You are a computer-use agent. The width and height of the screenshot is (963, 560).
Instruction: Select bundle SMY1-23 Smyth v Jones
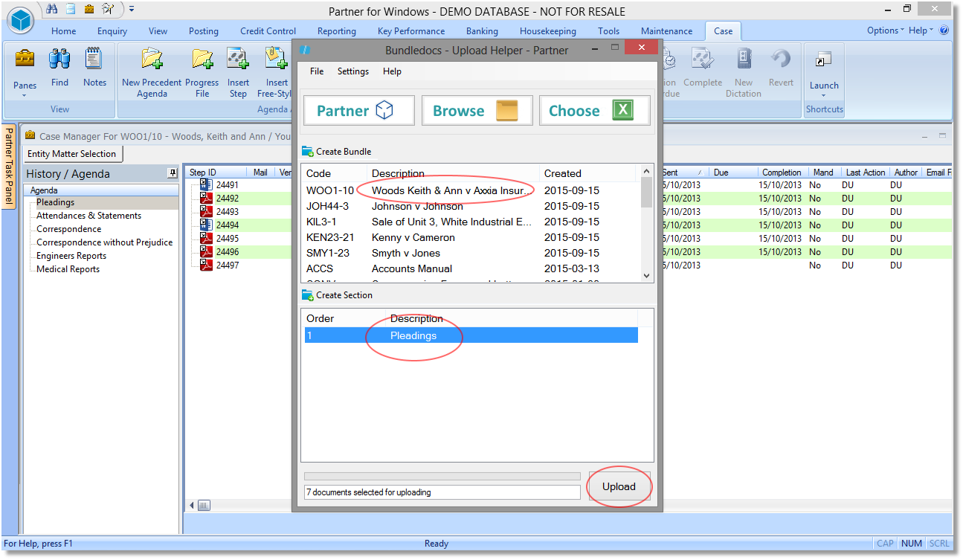pyautogui.click(x=471, y=253)
